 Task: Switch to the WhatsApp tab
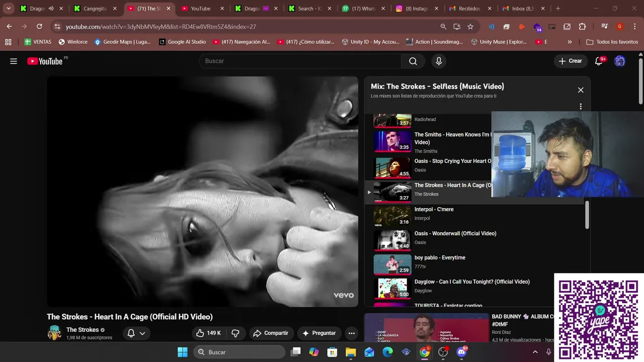coord(362,9)
